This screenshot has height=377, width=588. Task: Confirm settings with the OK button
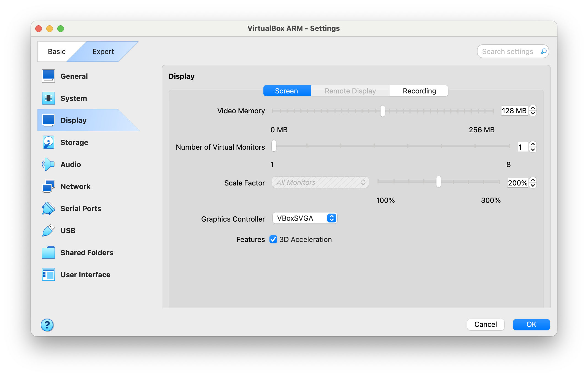pos(531,324)
